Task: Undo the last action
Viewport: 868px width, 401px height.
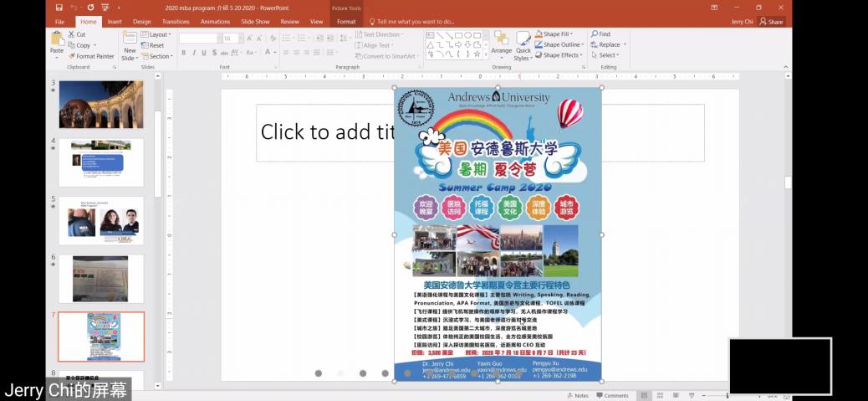Action: [x=74, y=8]
